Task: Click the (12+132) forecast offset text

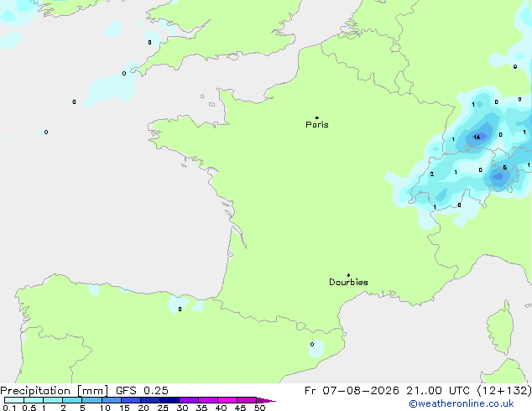Action: [x=504, y=391]
